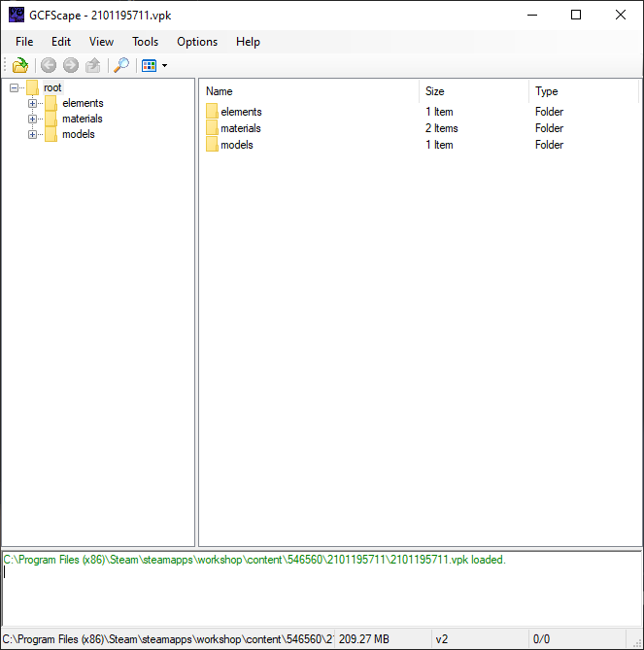Click the 209.27 MB status bar entry

pos(364,639)
